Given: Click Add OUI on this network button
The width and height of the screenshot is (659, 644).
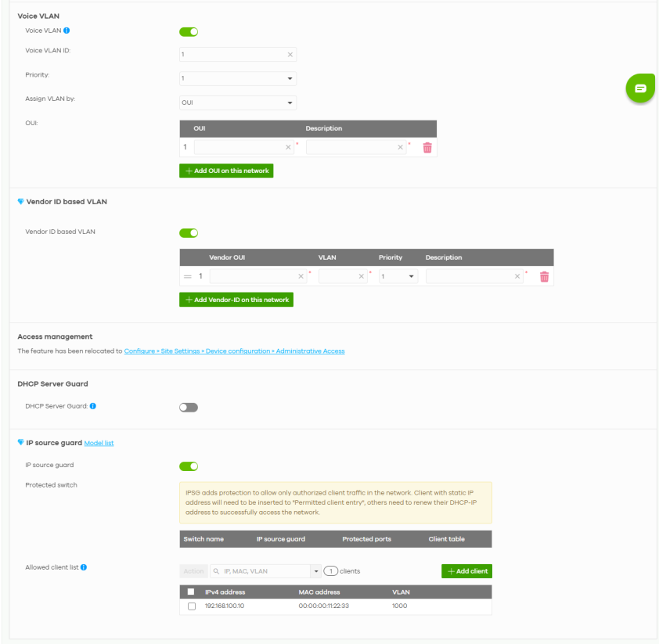Looking at the screenshot, I should click(226, 171).
